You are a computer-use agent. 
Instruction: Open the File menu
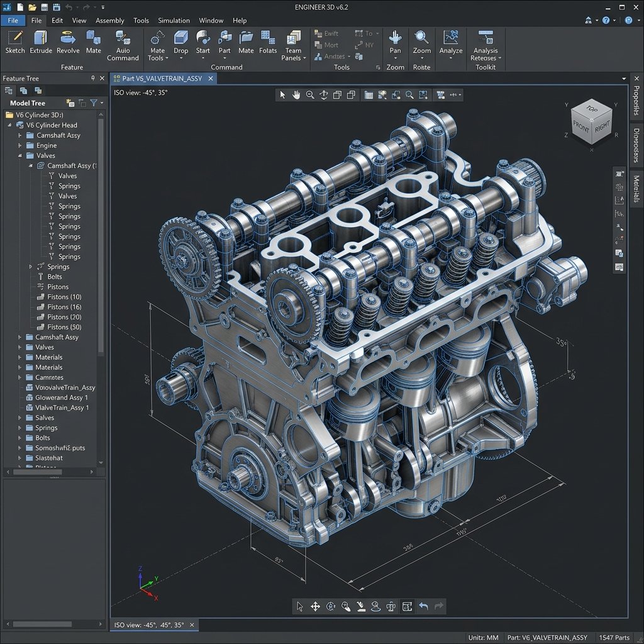pyautogui.click(x=36, y=20)
